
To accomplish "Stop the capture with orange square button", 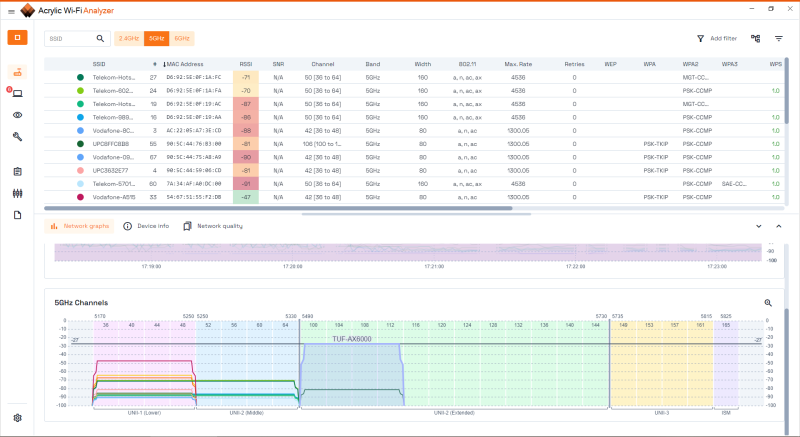I will (17, 37).
